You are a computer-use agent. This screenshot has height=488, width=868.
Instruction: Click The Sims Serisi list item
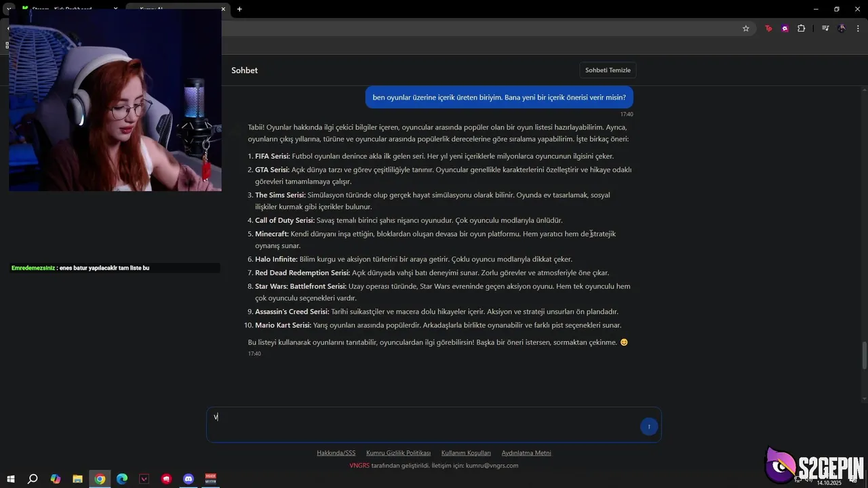[433, 201]
